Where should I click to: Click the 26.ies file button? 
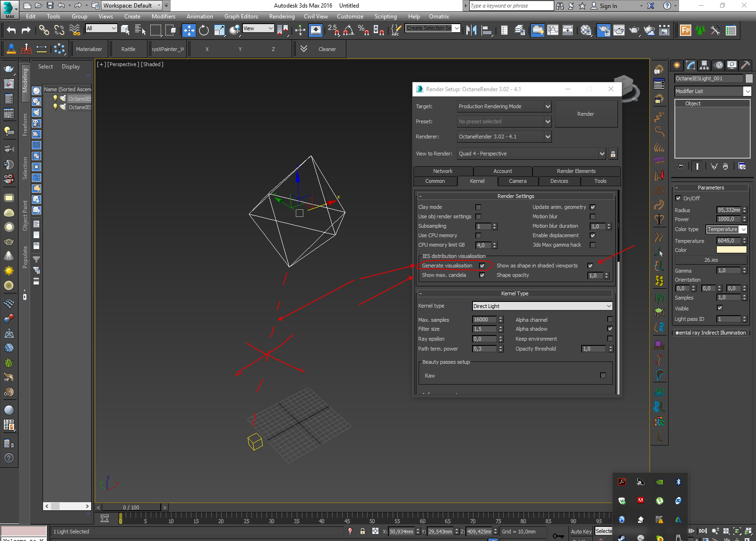tap(711, 260)
